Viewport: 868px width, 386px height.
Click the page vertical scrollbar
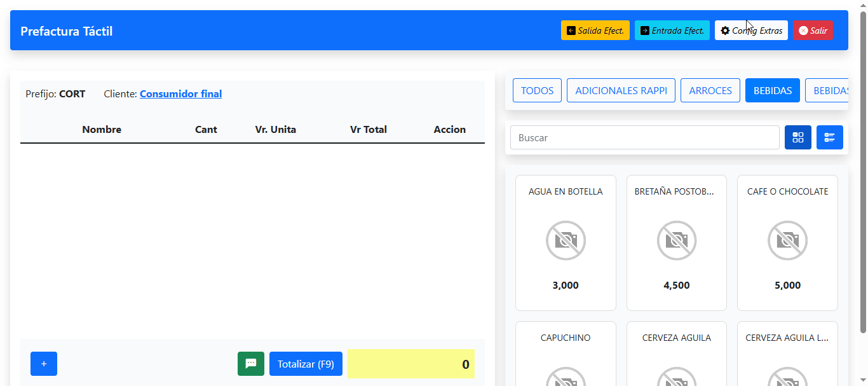[x=862, y=172]
